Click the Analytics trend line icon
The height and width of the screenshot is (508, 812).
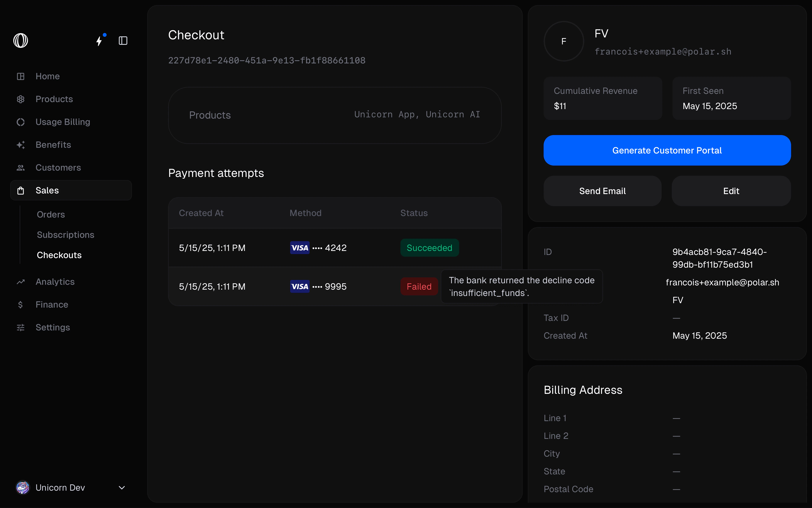[x=21, y=282]
